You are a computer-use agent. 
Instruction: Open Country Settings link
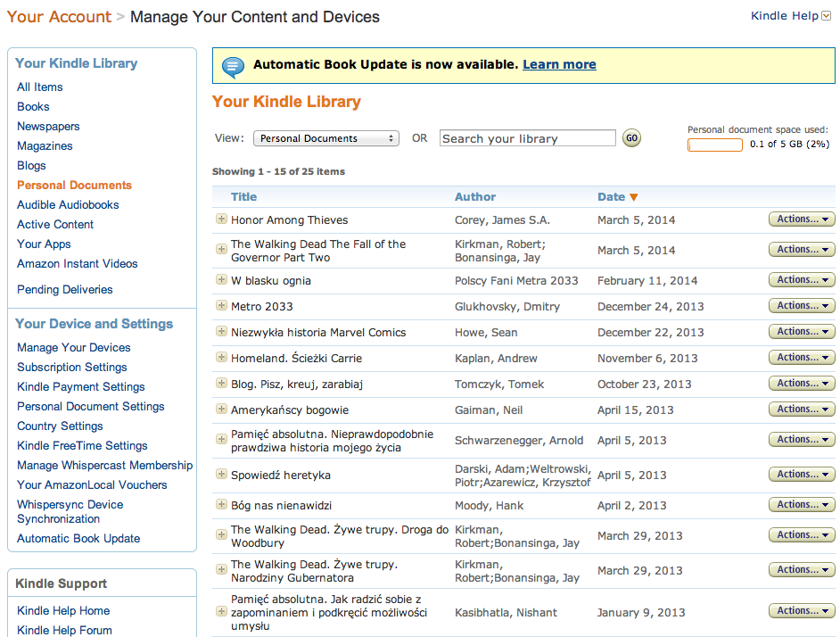click(60, 426)
